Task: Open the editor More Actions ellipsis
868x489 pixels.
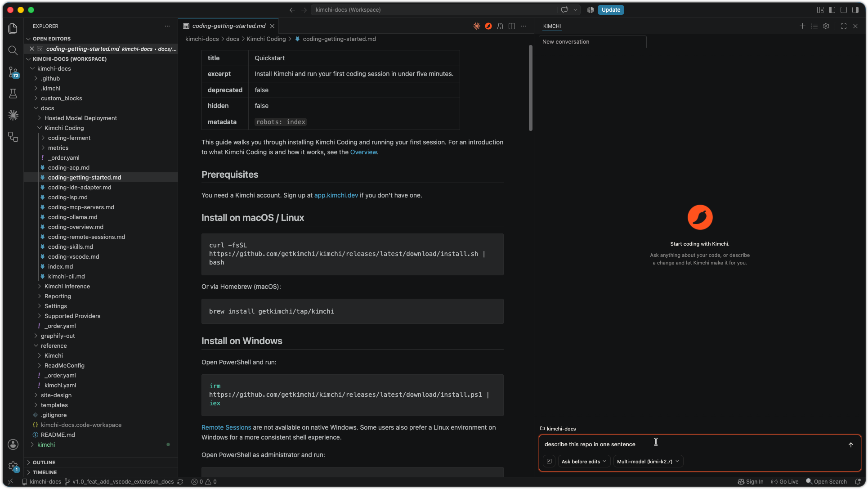Action: click(523, 26)
